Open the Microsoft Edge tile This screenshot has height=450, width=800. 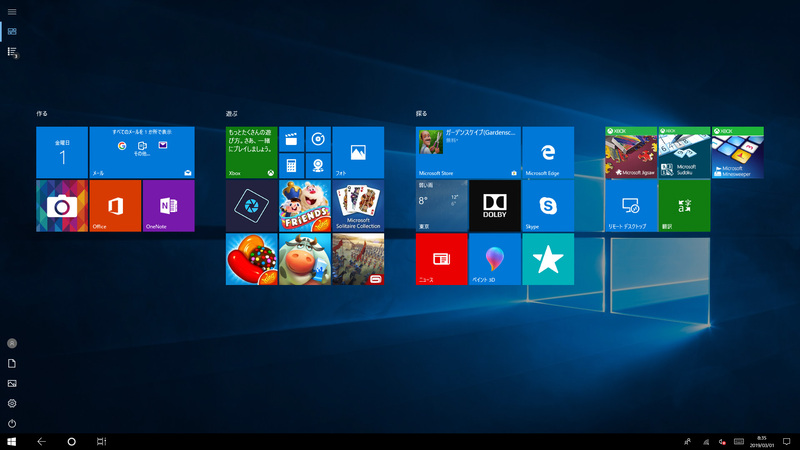point(548,153)
